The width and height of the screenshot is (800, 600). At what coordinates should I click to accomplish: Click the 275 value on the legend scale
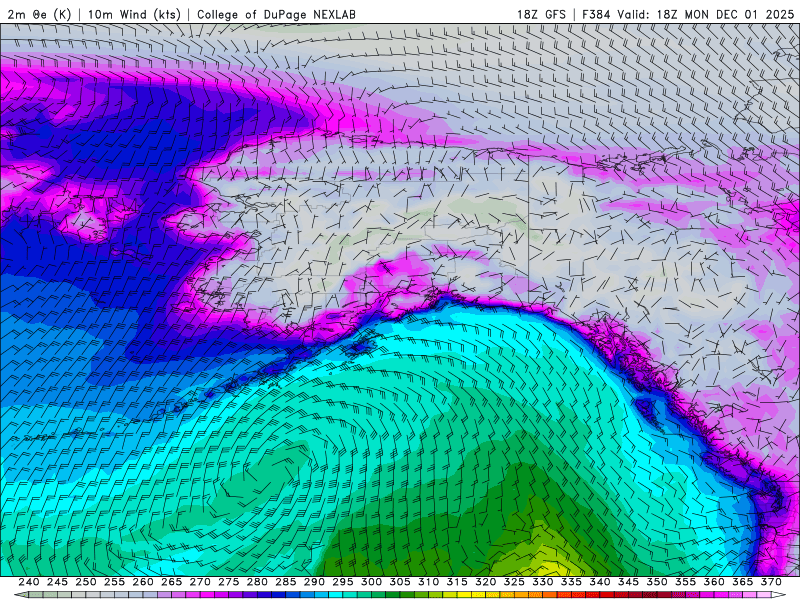(229, 582)
